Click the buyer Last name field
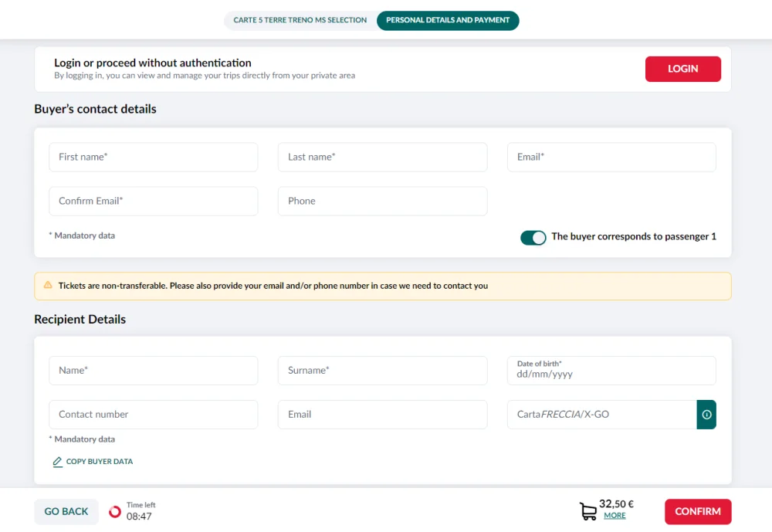The width and height of the screenshot is (772, 532). tap(382, 157)
